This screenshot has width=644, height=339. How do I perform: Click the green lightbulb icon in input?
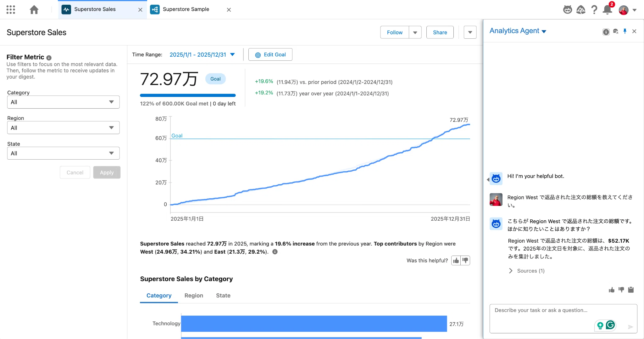point(600,325)
